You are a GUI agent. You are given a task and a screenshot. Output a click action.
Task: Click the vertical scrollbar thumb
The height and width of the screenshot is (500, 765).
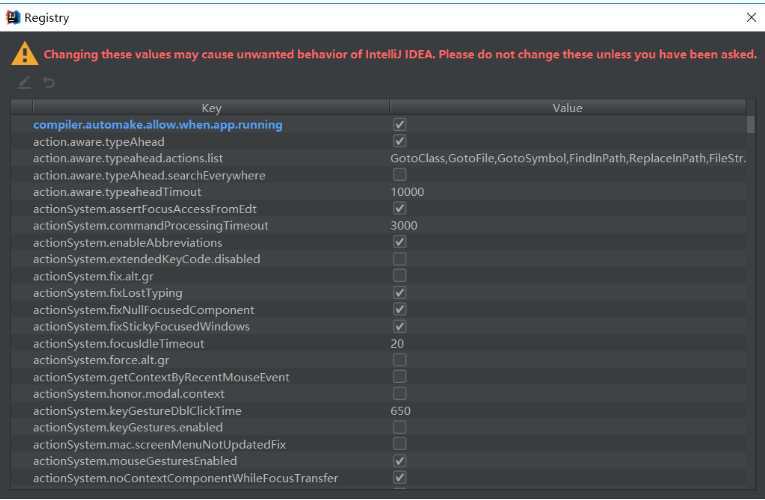(751, 124)
